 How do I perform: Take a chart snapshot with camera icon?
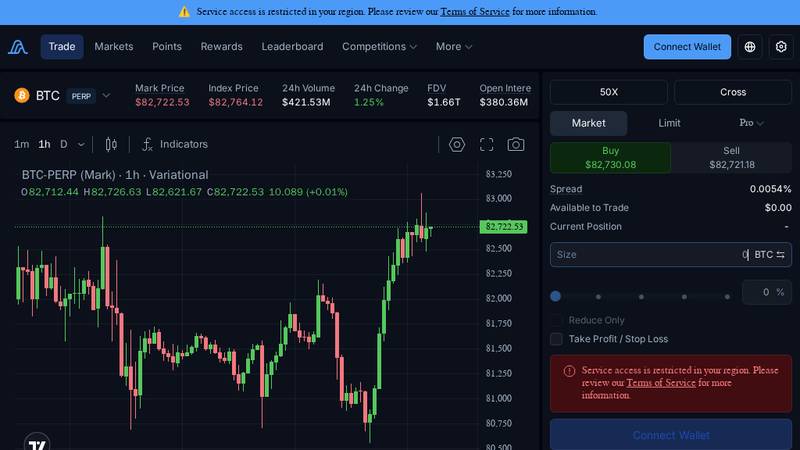click(515, 144)
